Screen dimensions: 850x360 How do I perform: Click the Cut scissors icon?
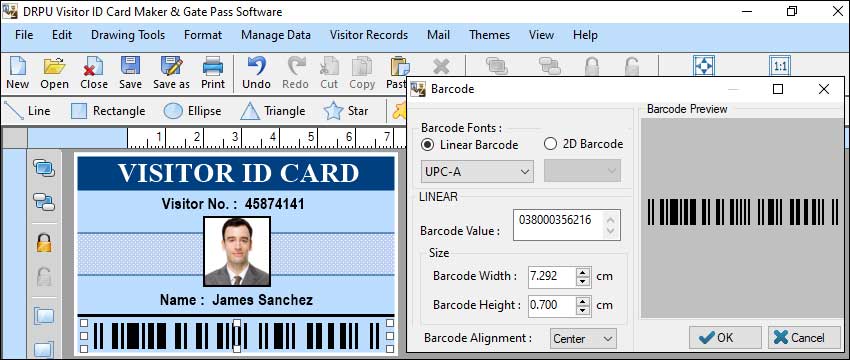click(x=329, y=73)
